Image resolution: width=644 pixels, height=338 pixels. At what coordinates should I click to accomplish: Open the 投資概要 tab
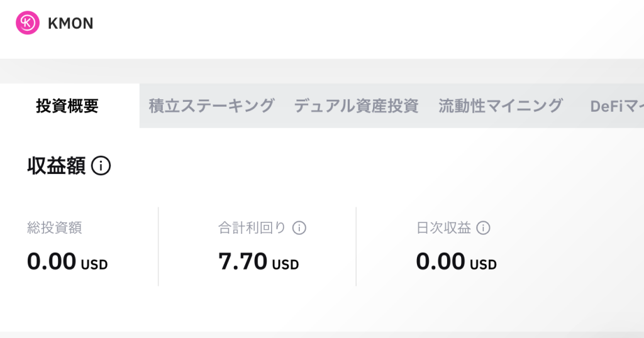pyautogui.click(x=67, y=106)
